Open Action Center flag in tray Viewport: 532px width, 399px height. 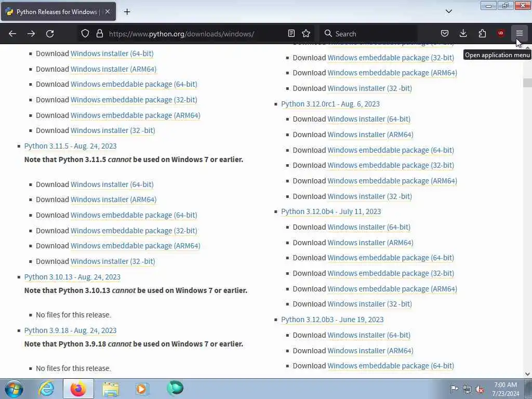454,389
